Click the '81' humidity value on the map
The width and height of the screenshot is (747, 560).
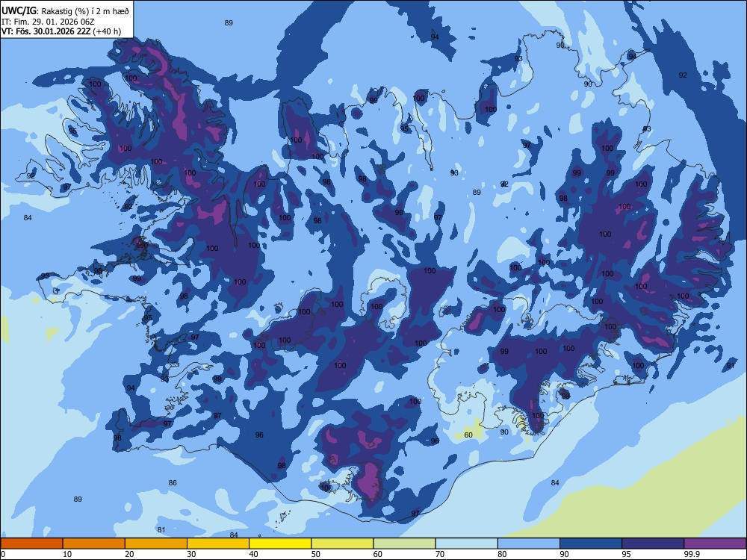click(x=161, y=529)
